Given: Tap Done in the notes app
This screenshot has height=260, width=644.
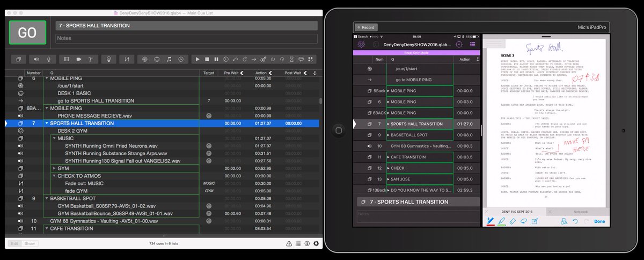Looking at the screenshot, I should tap(599, 221).
